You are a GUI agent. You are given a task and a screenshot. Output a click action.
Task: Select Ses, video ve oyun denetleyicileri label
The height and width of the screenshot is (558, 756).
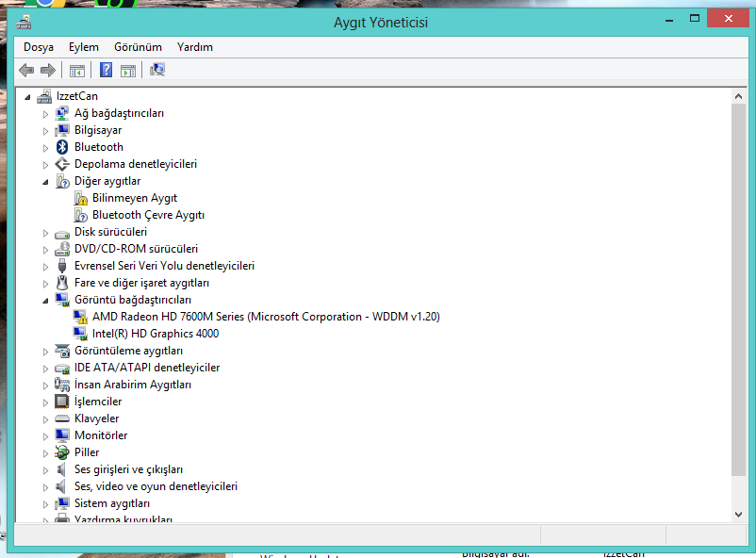tap(156, 486)
